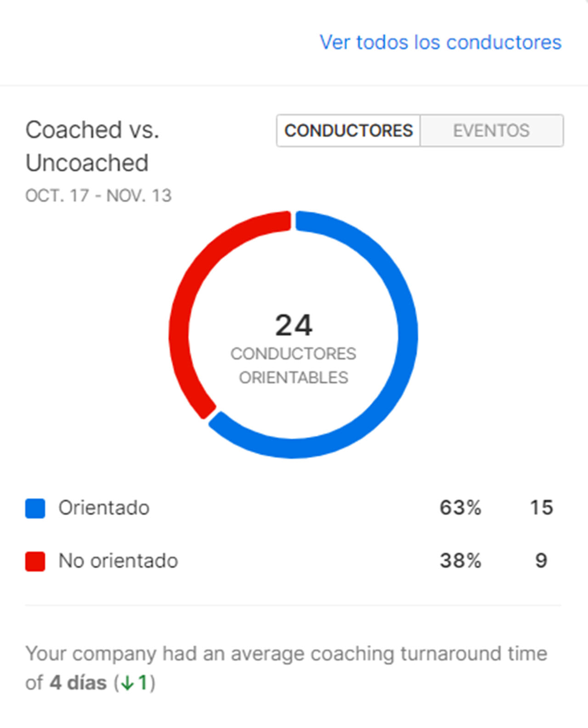Click the No orientado legend label

click(118, 561)
